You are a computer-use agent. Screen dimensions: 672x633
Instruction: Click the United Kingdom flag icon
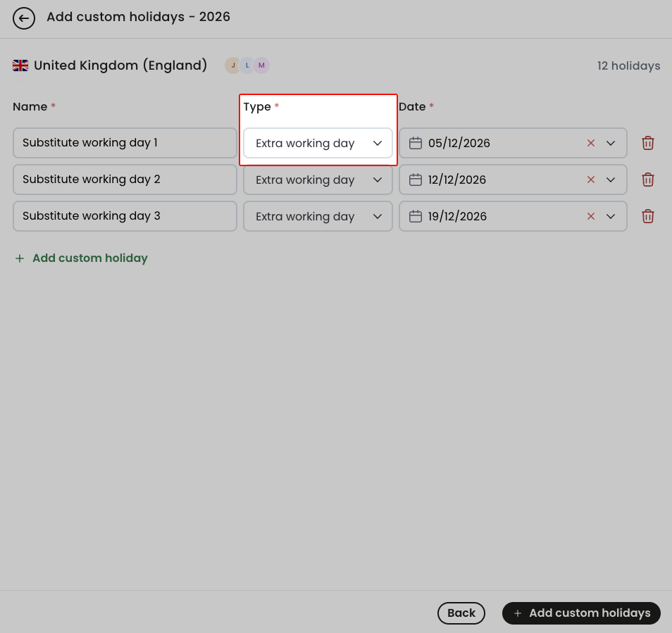(20, 65)
